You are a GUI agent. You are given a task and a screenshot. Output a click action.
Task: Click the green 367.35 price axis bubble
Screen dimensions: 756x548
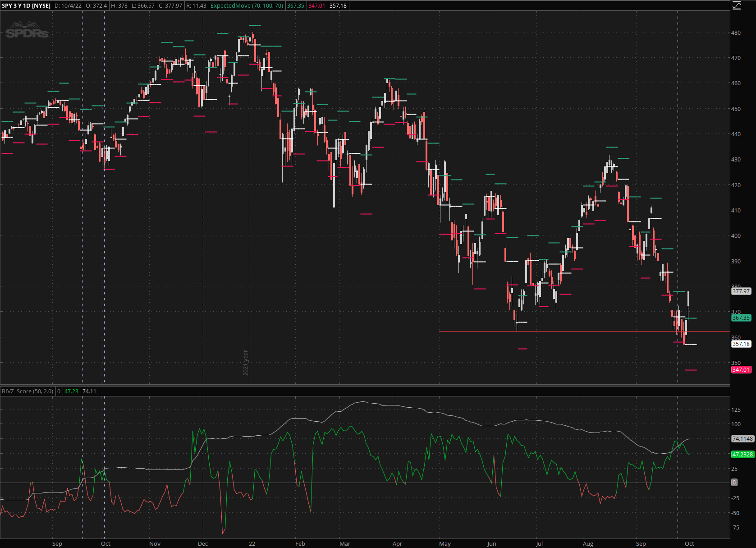[741, 318]
